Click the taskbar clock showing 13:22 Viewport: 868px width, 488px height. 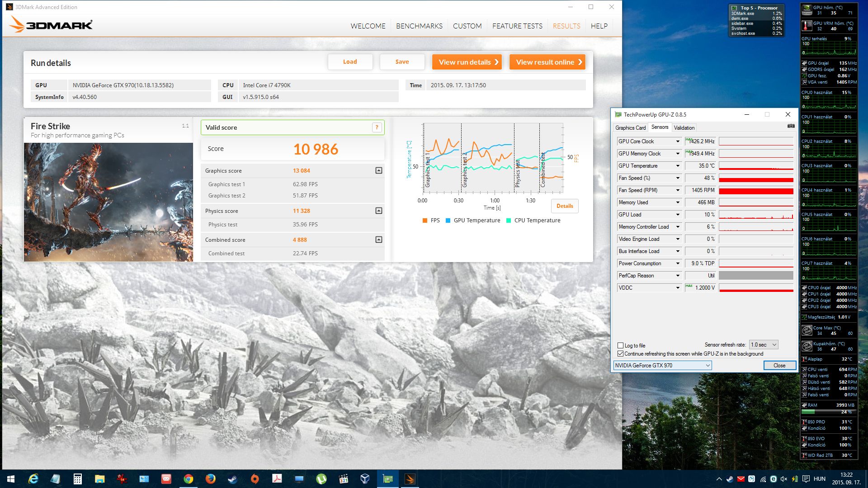coord(846,479)
